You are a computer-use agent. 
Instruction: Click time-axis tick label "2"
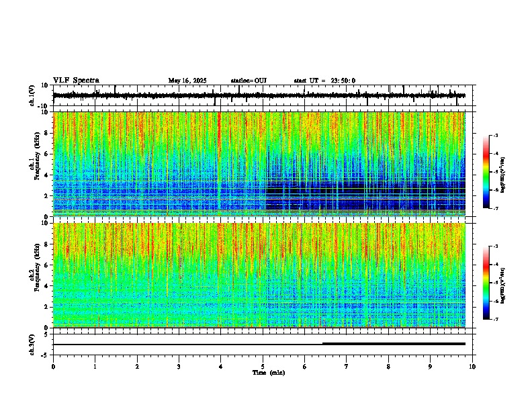point(137,367)
